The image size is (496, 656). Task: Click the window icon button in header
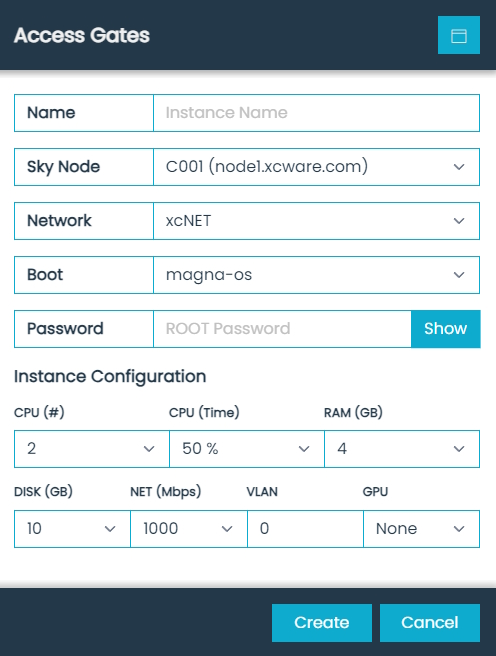click(458, 35)
